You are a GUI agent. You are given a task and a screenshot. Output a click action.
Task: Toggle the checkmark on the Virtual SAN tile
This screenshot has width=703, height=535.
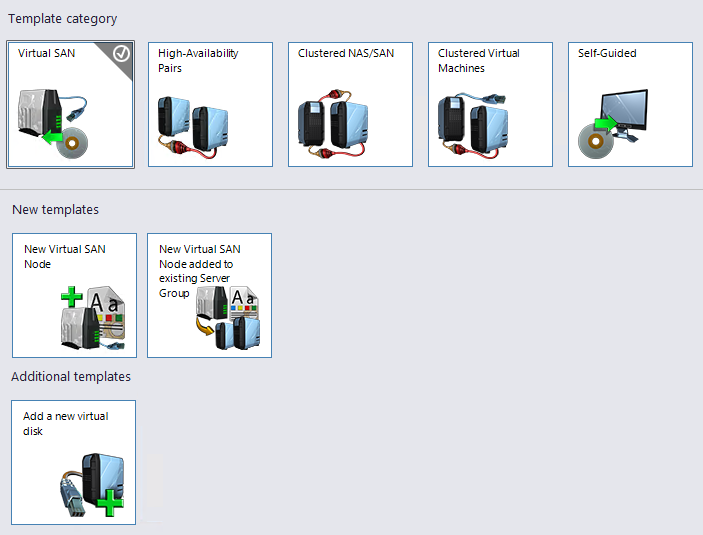pyautogui.click(x=122, y=54)
